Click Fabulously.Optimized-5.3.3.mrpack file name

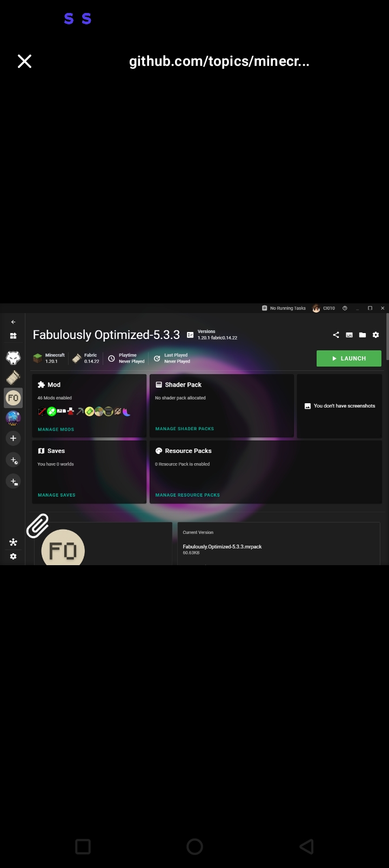coord(222,547)
